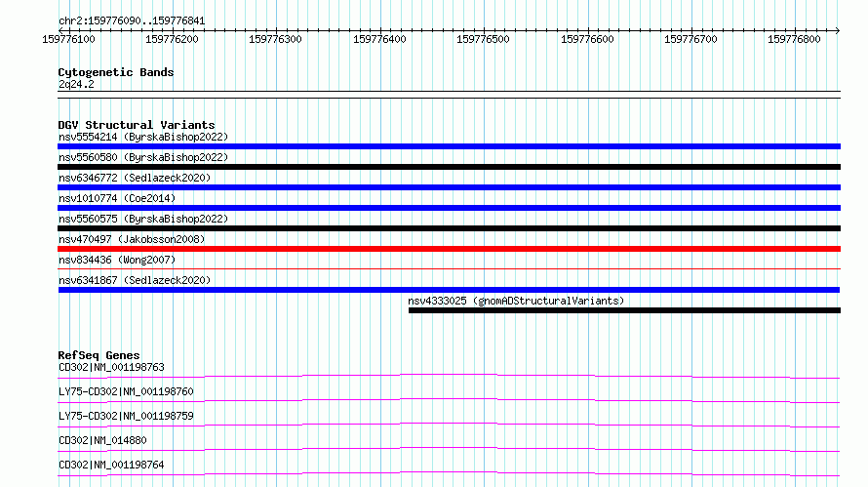Click the thin red line for nsv834436
The height and width of the screenshot is (487, 868).
pyautogui.click(x=449, y=269)
